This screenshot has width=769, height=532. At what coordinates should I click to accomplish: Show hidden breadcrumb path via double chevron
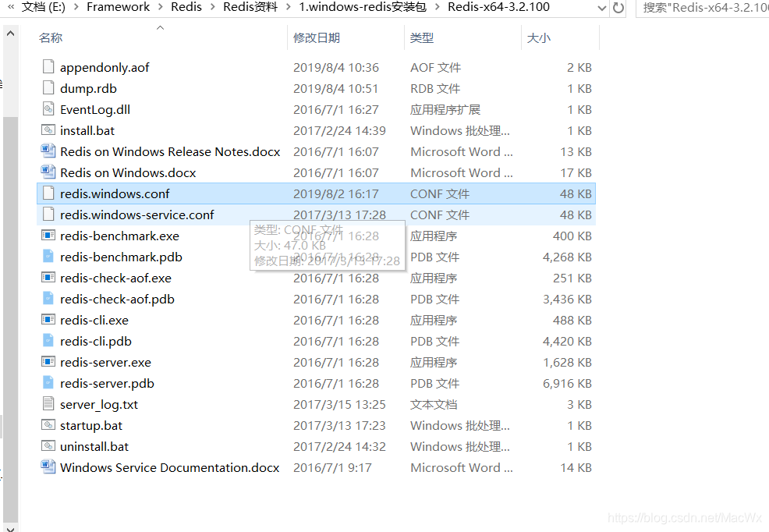tap(11, 7)
